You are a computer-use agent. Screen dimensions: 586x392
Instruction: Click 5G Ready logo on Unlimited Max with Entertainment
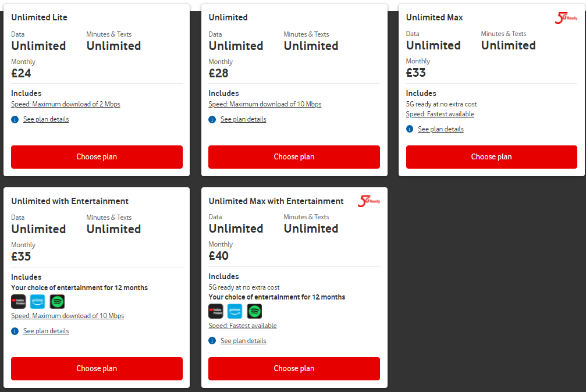point(368,201)
